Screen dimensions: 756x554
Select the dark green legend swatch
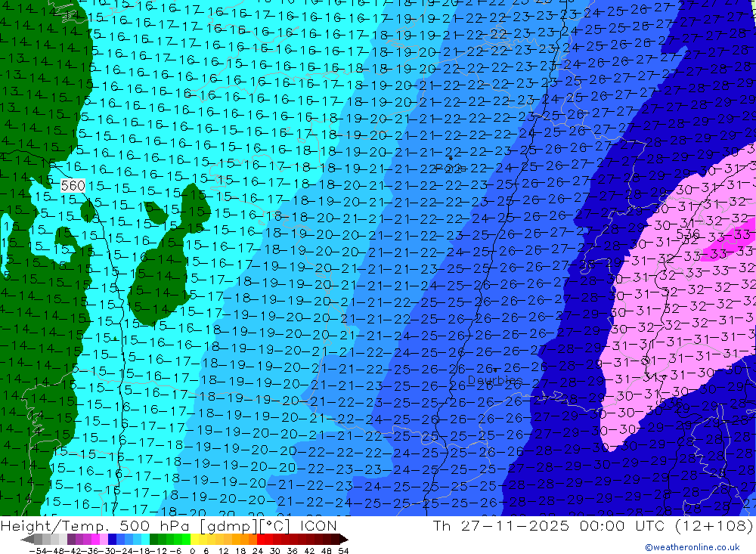153,539
